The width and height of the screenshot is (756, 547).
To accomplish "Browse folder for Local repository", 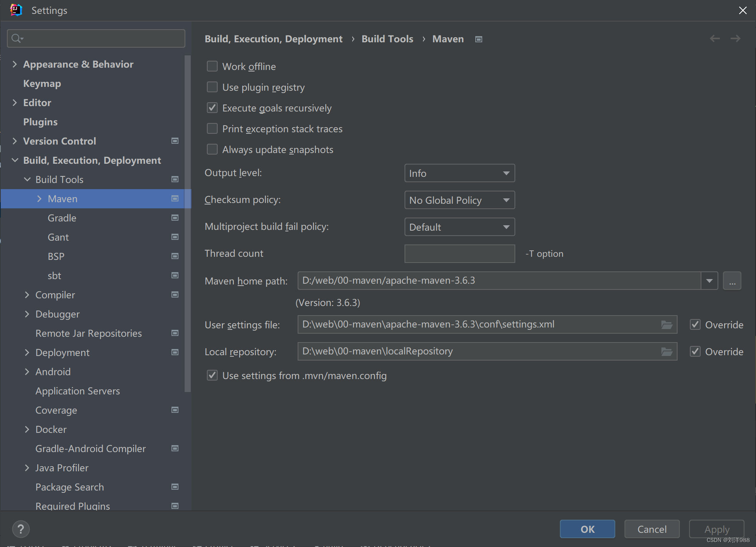I will click(x=667, y=352).
